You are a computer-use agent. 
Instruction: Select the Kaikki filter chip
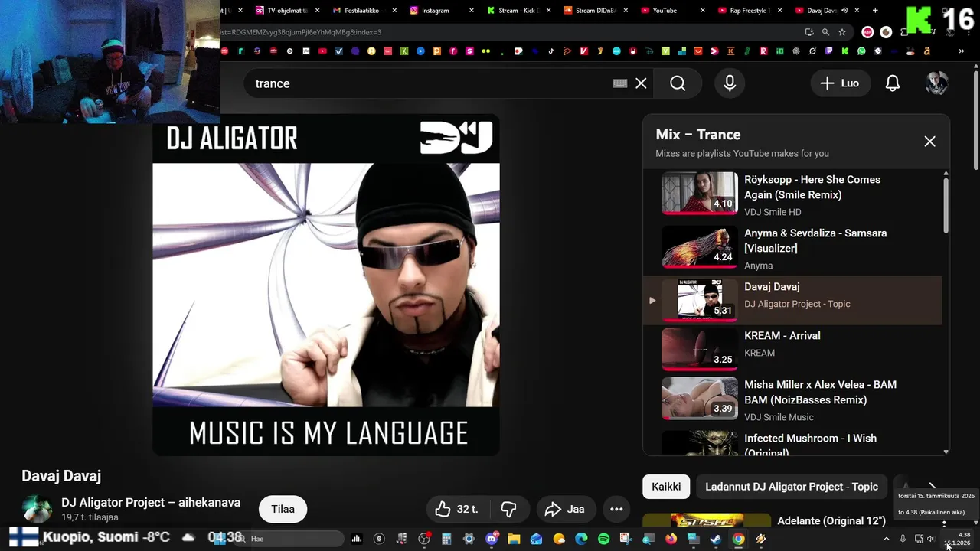tap(666, 487)
